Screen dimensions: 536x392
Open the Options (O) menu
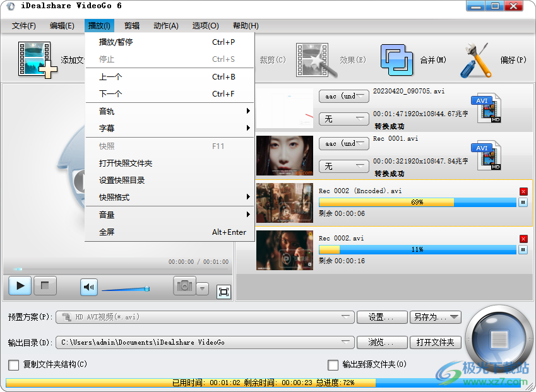205,26
